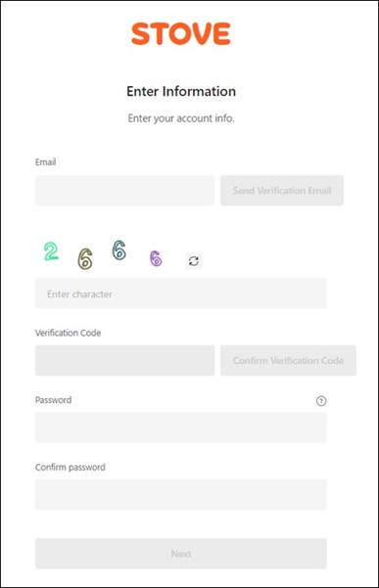Focus the Confirm password input field
Viewport: 379px width, 588px height.
point(181,495)
